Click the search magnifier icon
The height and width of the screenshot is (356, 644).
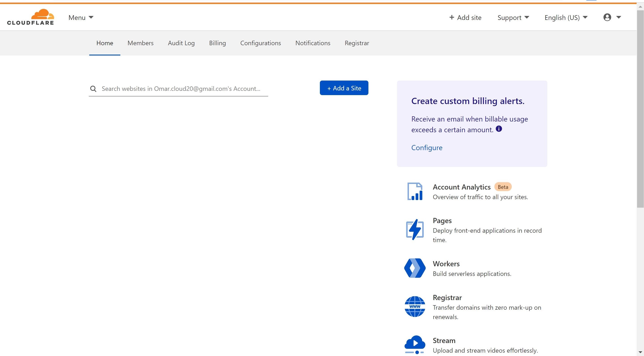click(93, 89)
